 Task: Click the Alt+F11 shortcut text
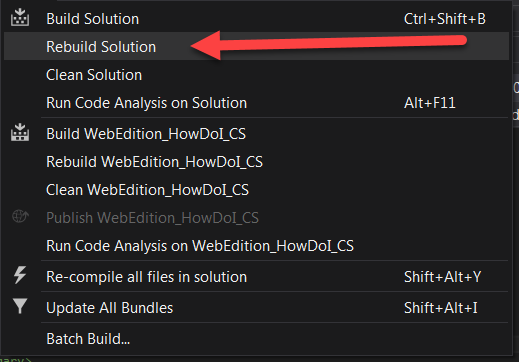430,103
